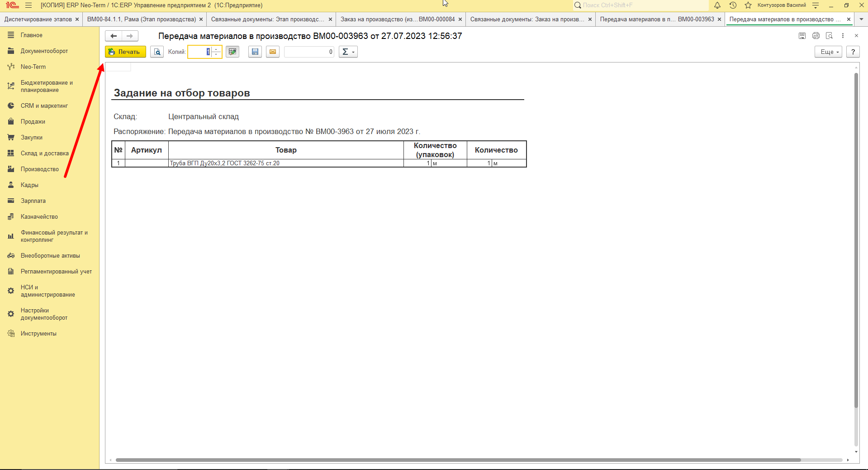This screenshot has height=470, width=868.
Task: Open the service settings menu beside the user name
Action: (x=816, y=5)
